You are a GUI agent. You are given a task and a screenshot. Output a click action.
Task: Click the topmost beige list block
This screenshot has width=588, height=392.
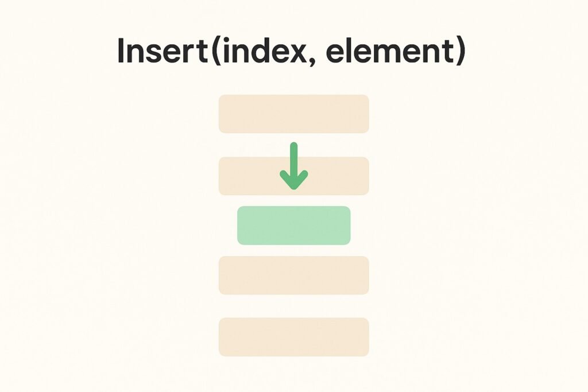click(293, 114)
